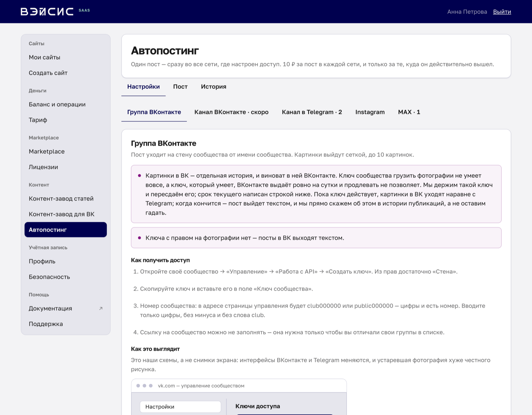Screen dimensions: 532x415
Task: Click the external link arrow next to Документация
Action: pyautogui.click(x=101, y=308)
